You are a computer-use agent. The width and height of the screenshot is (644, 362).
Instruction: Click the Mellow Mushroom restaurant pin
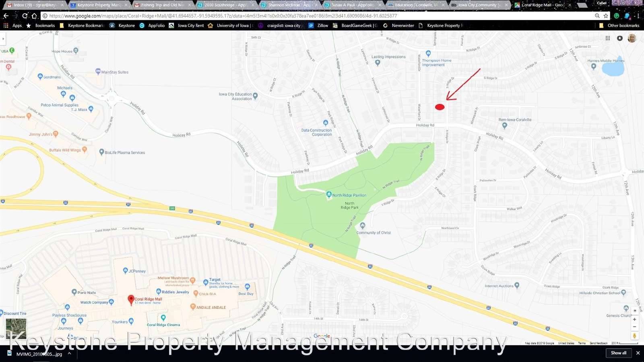[192, 280]
